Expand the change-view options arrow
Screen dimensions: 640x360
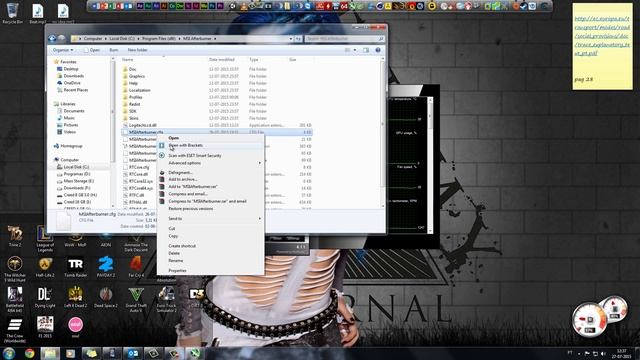coord(355,50)
